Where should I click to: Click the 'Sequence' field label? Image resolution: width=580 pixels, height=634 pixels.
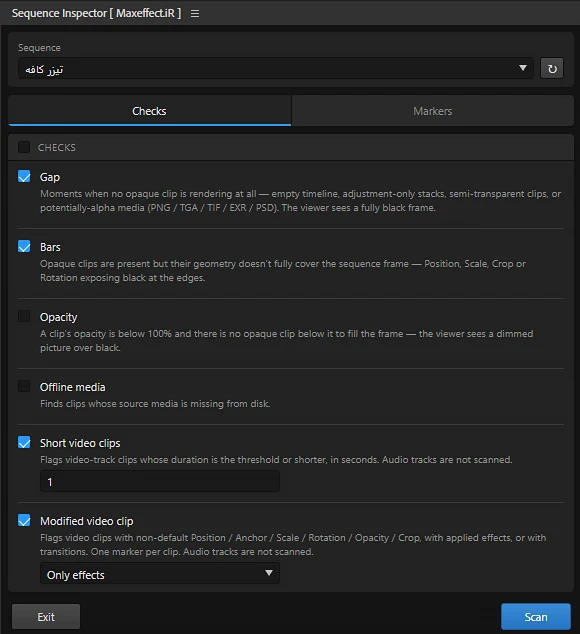click(39, 48)
